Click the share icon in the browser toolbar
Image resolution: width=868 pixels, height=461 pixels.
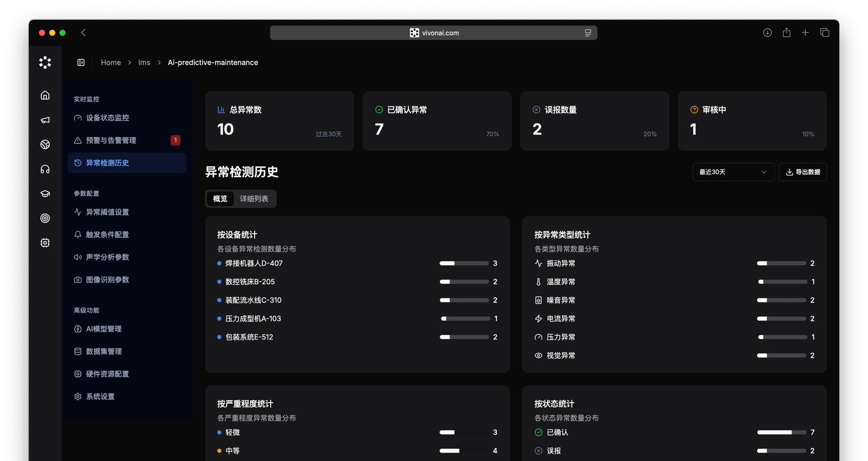[787, 33]
